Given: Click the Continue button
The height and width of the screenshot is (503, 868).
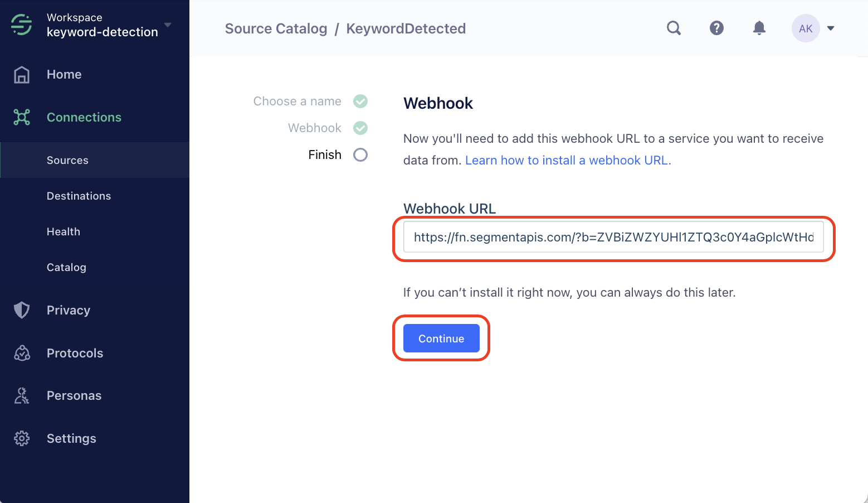Looking at the screenshot, I should pyautogui.click(x=441, y=338).
